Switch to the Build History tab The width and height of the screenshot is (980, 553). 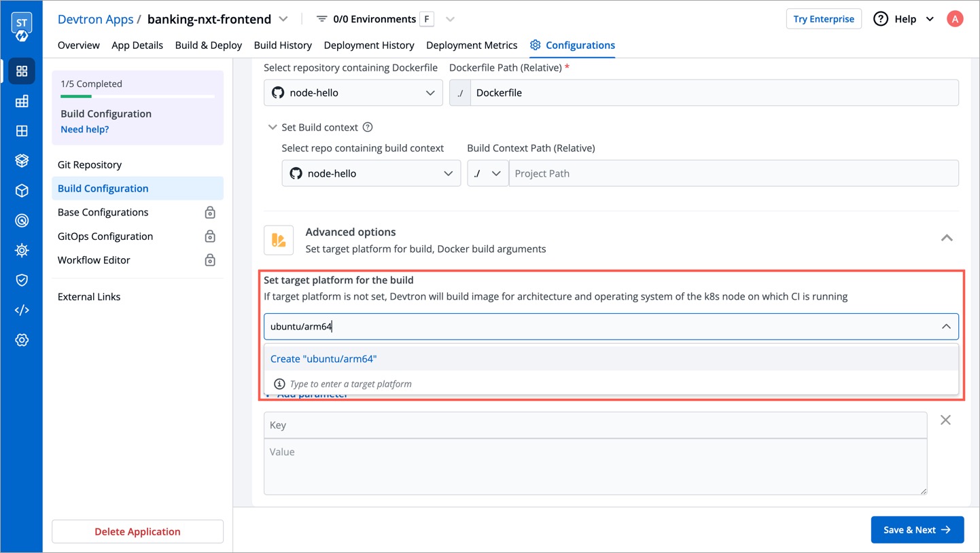[x=283, y=45]
